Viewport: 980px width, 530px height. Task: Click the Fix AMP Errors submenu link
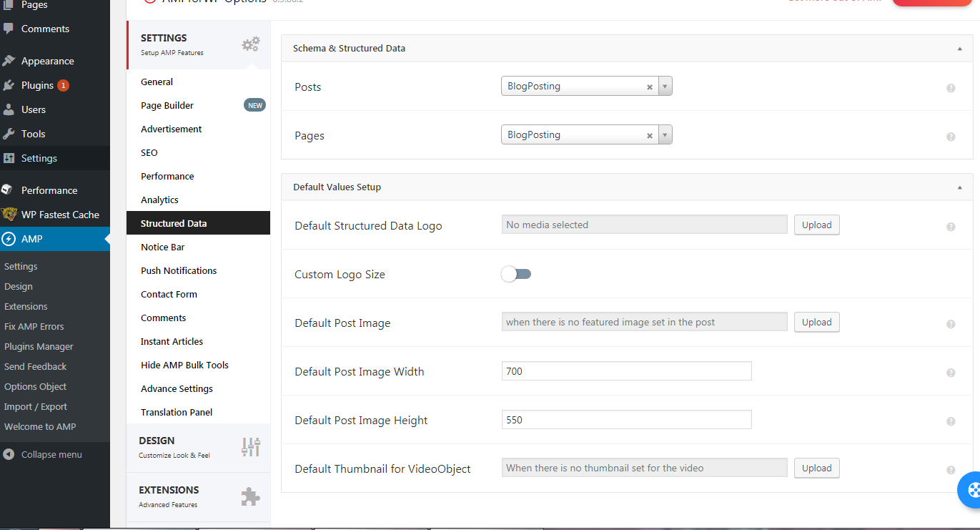click(34, 326)
